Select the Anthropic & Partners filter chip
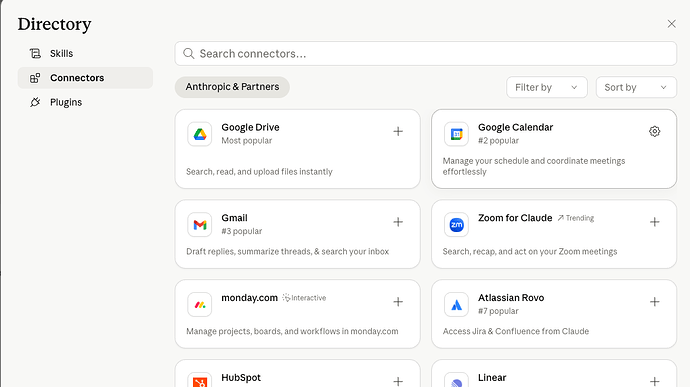The image size is (690, 387). pyautogui.click(x=232, y=87)
